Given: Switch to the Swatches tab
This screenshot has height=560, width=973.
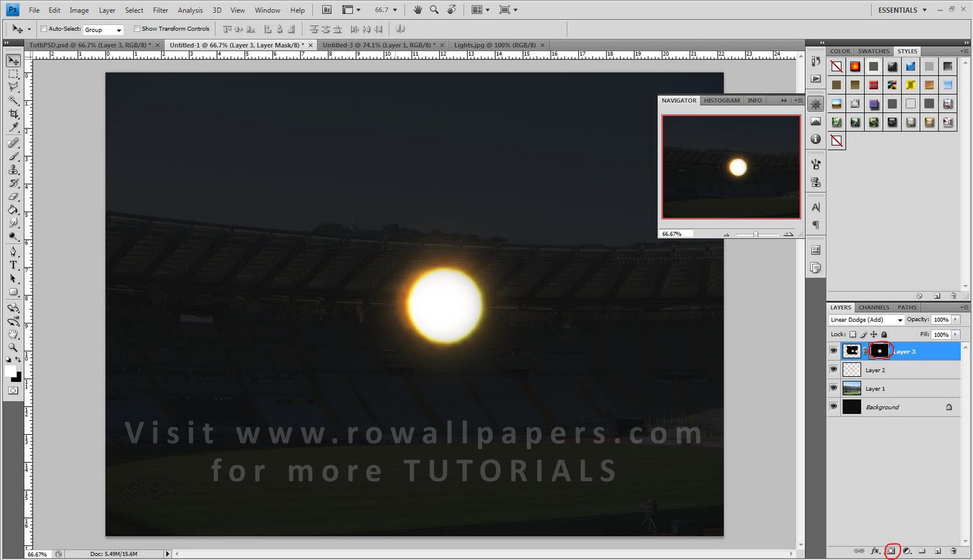Looking at the screenshot, I should click(873, 51).
